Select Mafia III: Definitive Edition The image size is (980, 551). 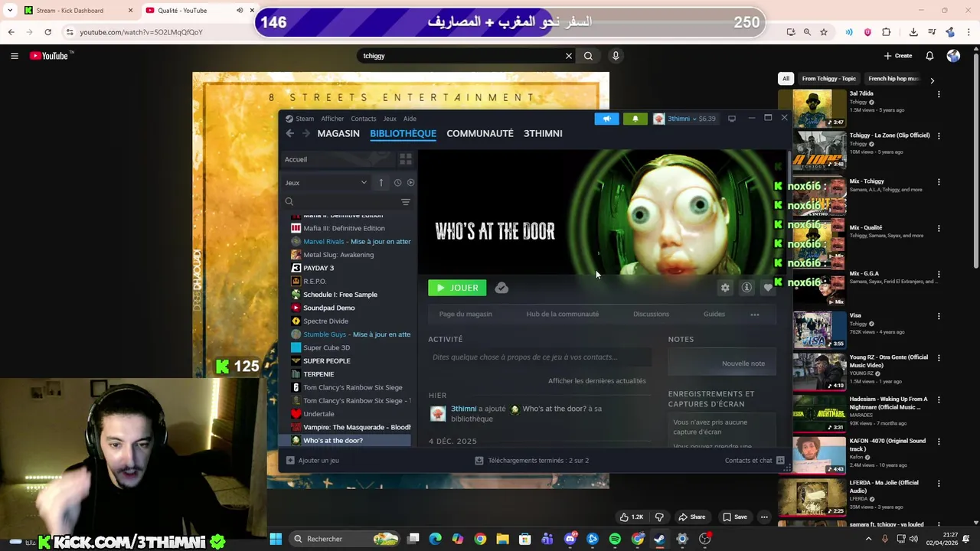point(344,228)
